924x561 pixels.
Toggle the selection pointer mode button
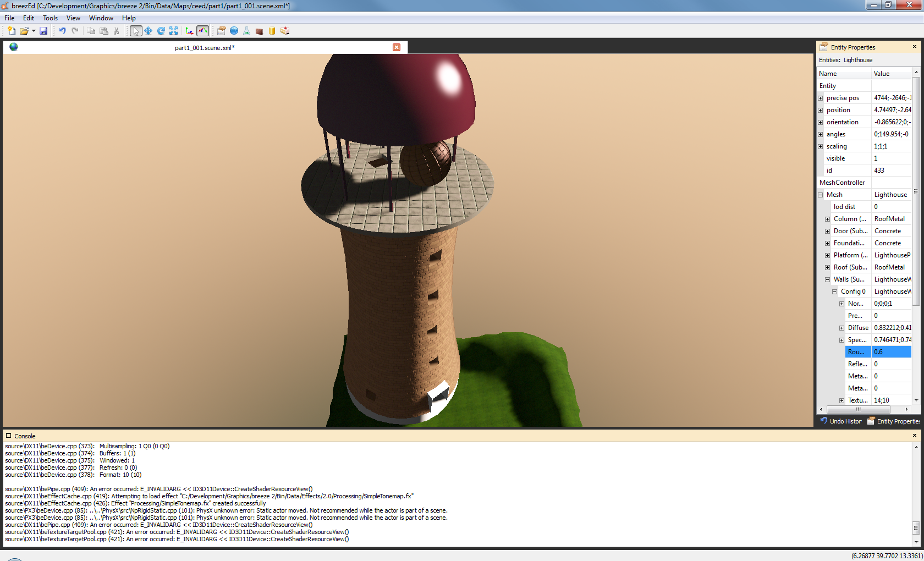[136, 31]
